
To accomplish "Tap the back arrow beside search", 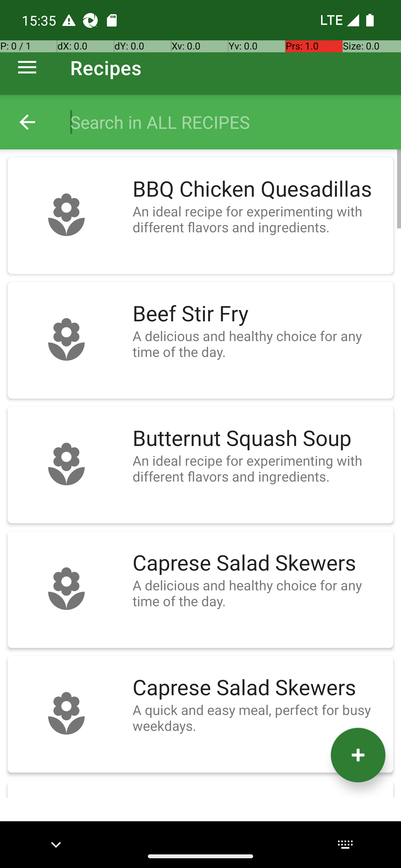I will coord(27,122).
